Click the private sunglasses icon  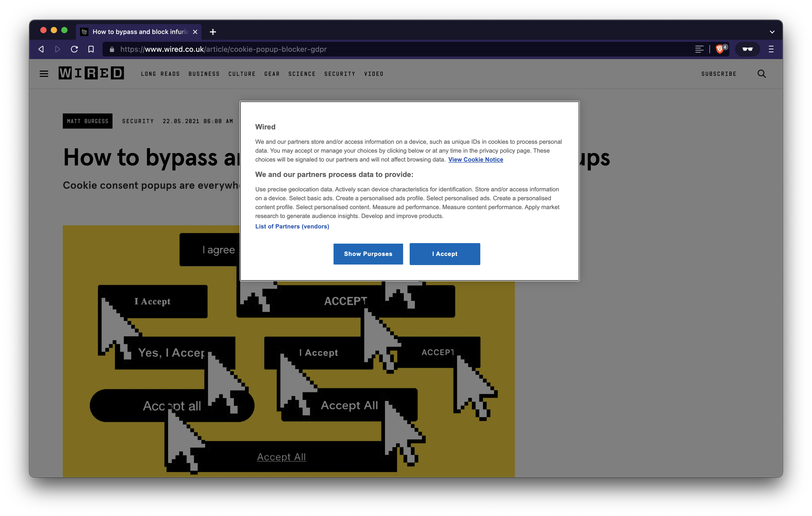pyautogui.click(x=747, y=49)
